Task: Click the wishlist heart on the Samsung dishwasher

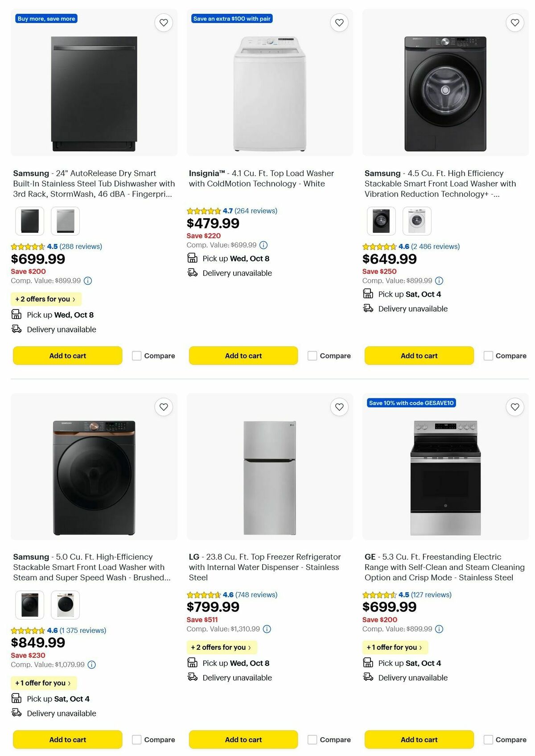Action: point(163,22)
